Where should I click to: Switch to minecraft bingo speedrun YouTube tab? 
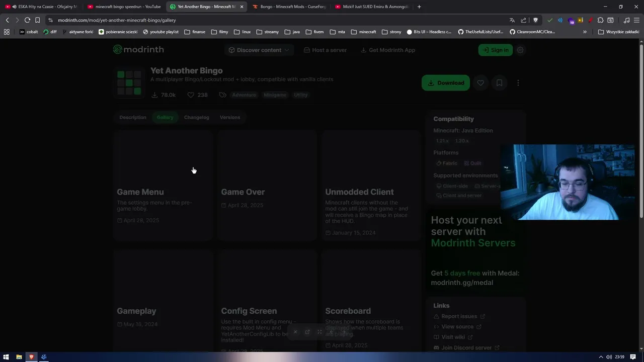tap(124, 7)
